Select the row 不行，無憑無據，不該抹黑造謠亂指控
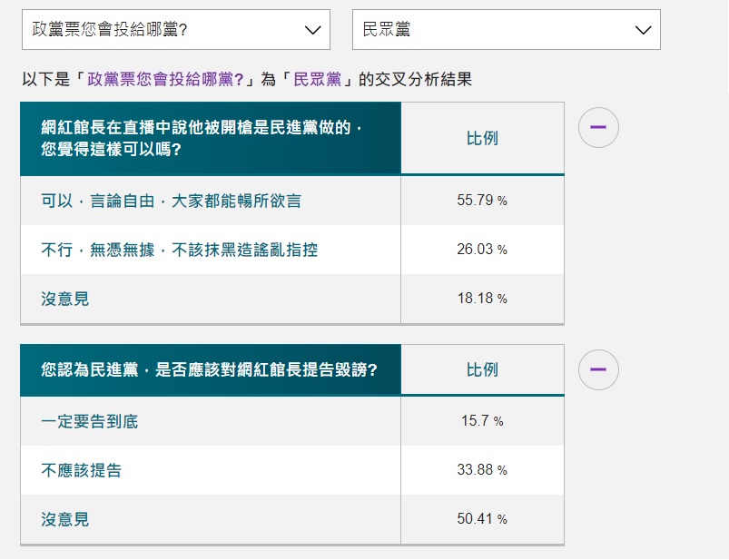This screenshot has height=560, width=729. 292,250
